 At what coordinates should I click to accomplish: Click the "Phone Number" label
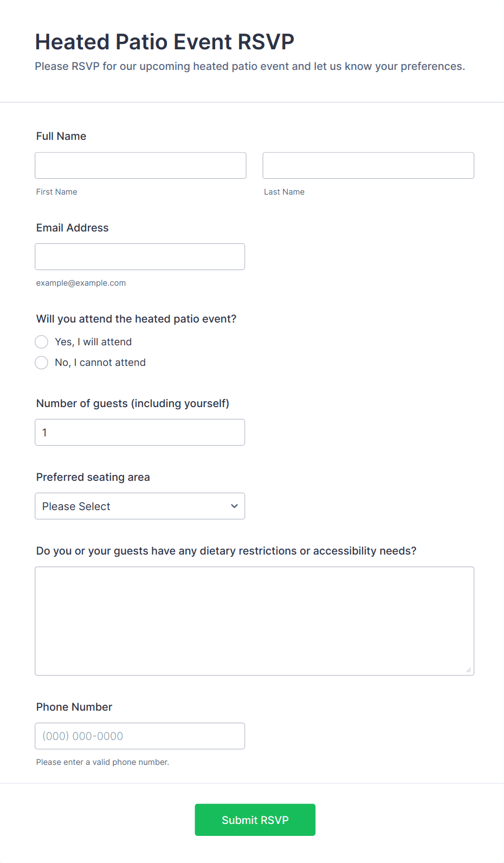74,707
